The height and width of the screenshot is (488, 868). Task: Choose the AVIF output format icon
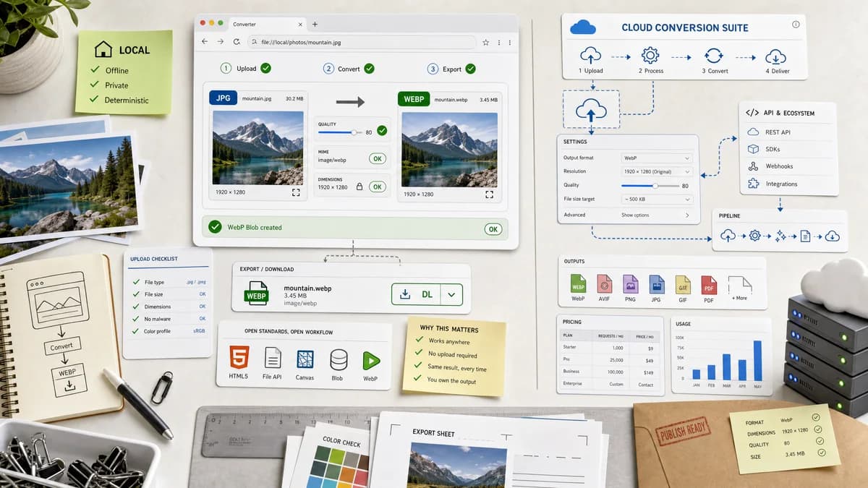coord(604,283)
